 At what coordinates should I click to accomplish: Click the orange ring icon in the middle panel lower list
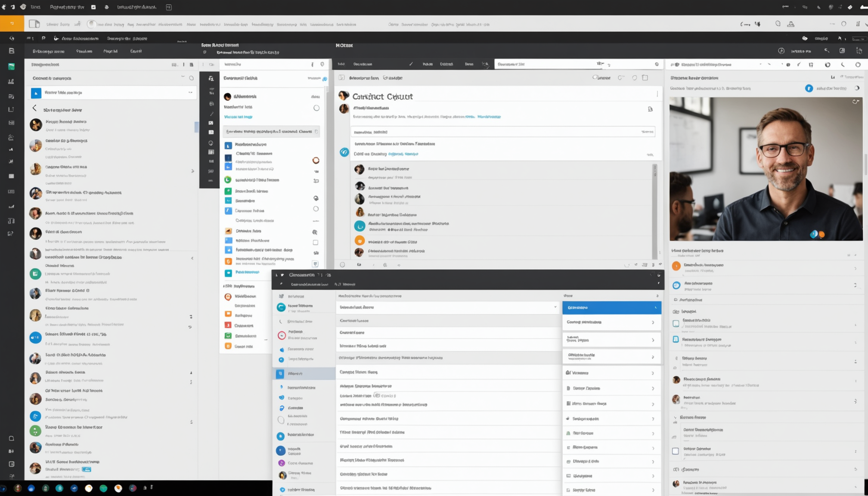[228, 296]
